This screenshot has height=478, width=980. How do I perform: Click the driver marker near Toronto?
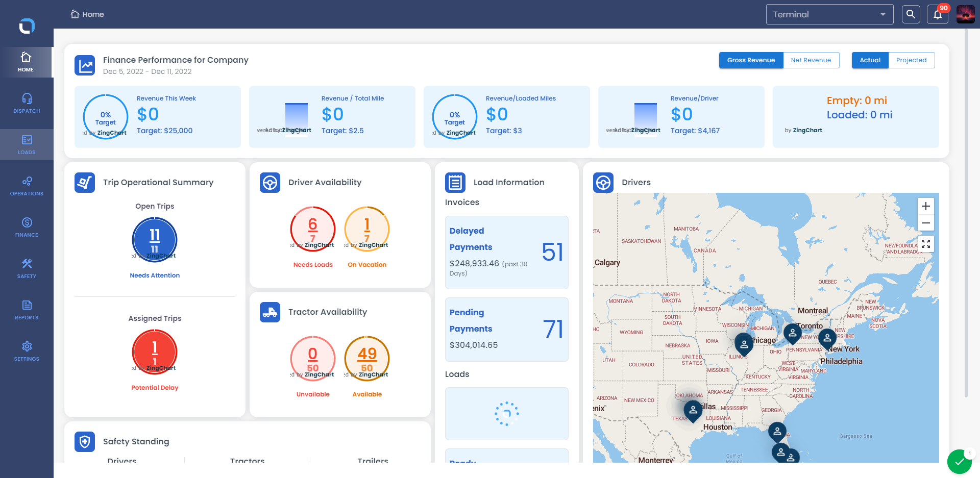click(792, 333)
